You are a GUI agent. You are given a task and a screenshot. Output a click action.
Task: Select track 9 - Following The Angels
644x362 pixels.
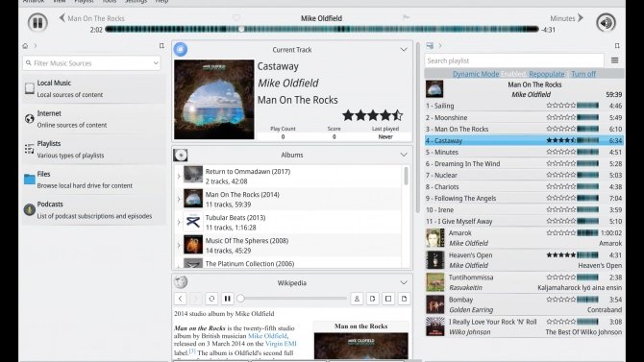(524, 198)
